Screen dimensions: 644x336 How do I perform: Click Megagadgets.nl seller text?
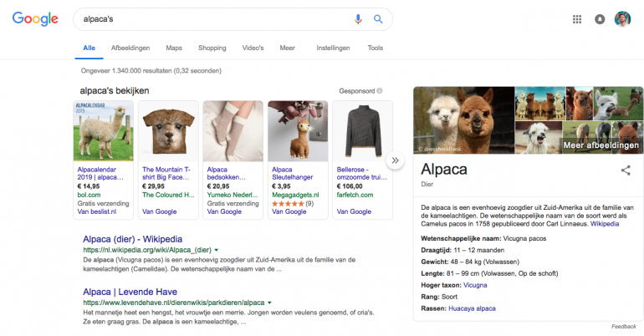[x=295, y=195]
